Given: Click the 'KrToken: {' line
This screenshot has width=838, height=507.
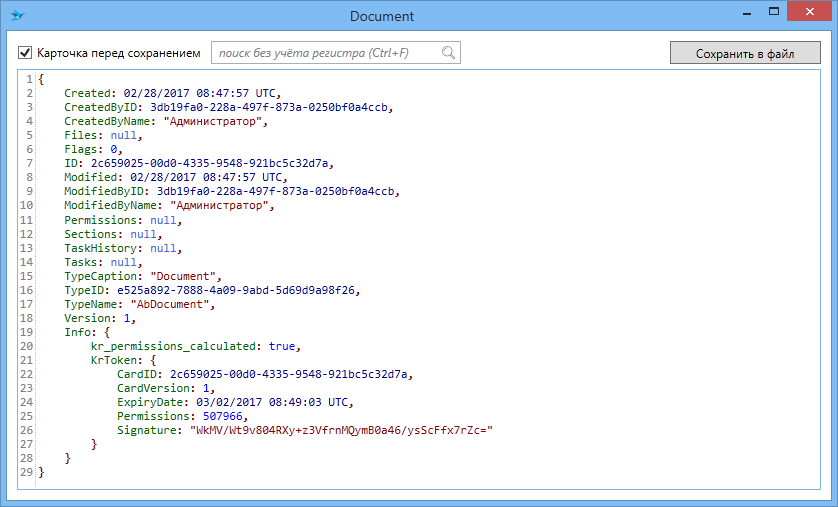Looking at the screenshot, I should (124, 360).
